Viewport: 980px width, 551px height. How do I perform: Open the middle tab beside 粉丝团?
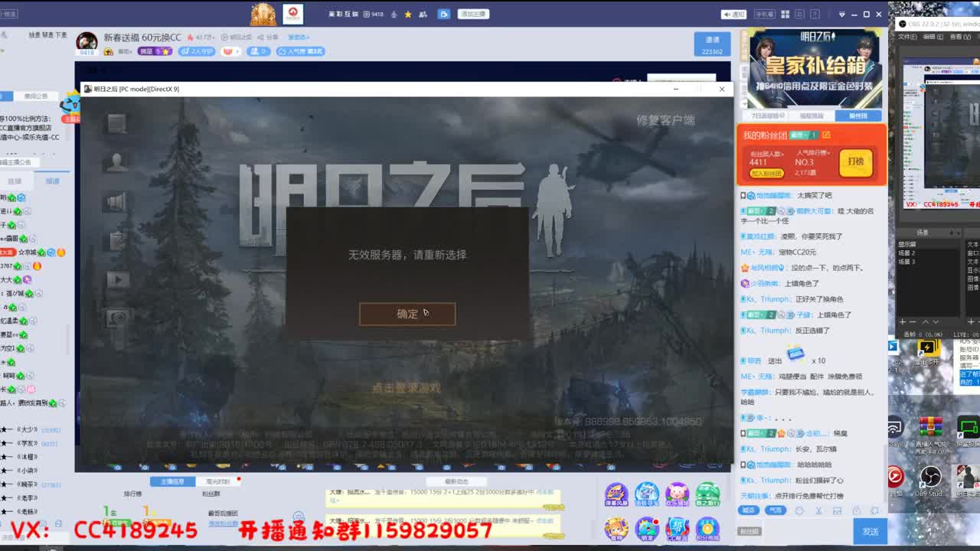click(x=812, y=116)
